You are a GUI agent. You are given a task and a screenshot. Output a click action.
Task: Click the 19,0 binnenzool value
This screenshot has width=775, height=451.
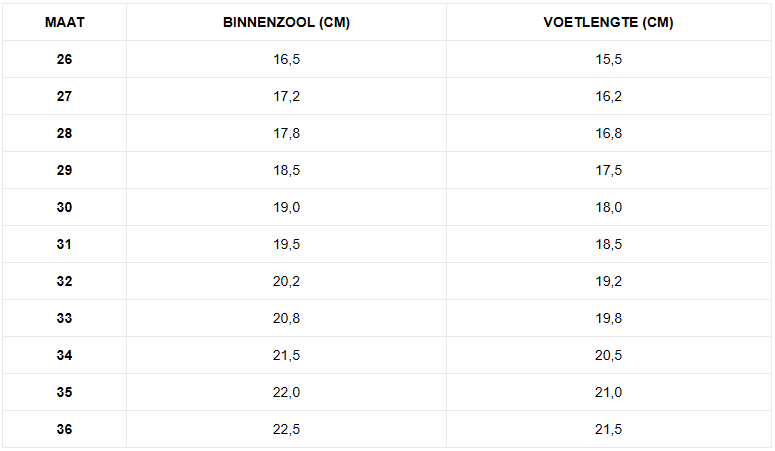287,207
